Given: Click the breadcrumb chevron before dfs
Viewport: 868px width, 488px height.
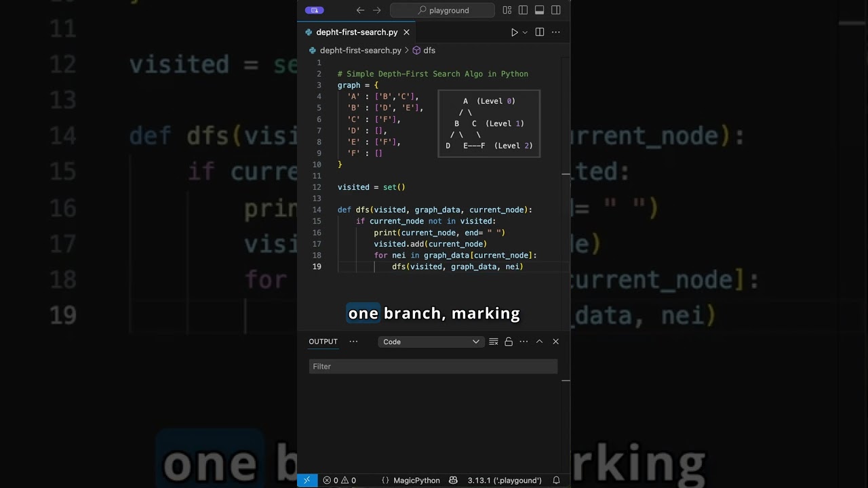Looking at the screenshot, I should point(407,50).
